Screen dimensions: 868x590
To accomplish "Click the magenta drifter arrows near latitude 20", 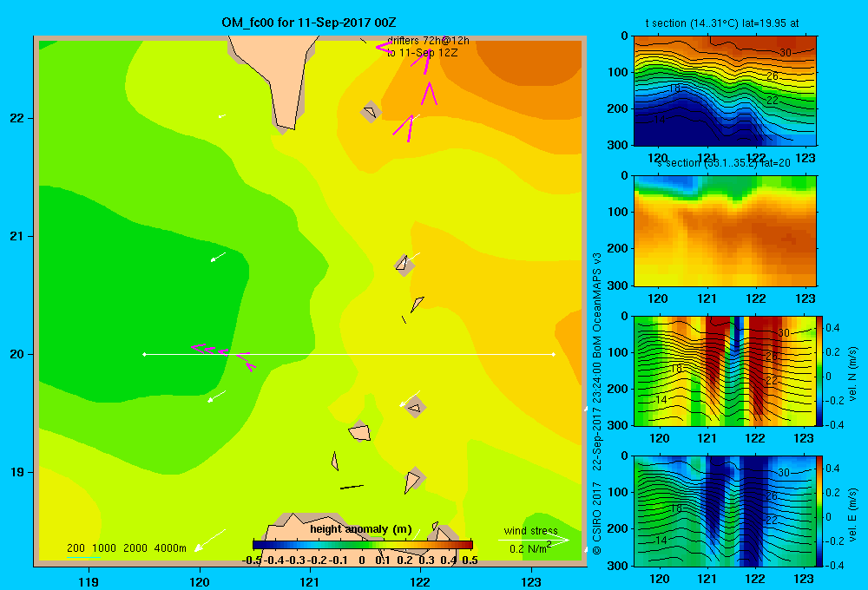I will [x=224, y=356].
